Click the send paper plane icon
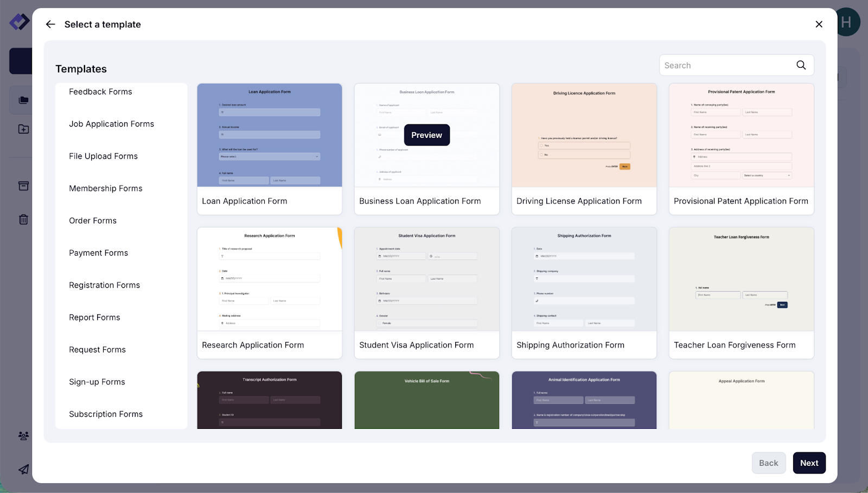The width and height of the screenshot is (868, 493). (x=23, y=469)
